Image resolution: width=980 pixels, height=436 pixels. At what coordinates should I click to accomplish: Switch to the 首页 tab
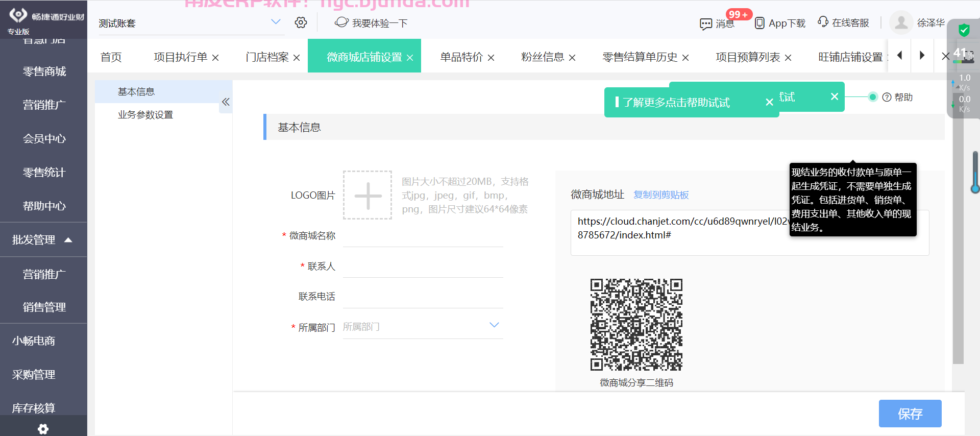coord(111,57)
